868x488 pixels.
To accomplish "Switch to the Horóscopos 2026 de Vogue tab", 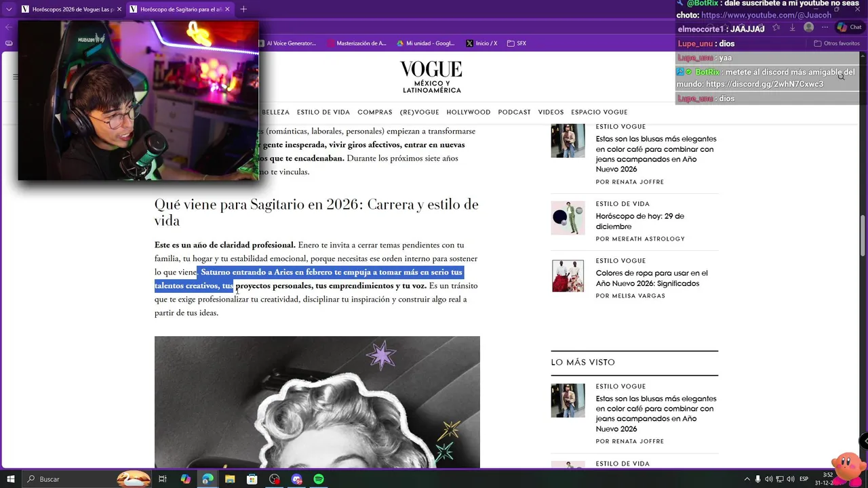I will pyautogui.click(x=71, y=9).
